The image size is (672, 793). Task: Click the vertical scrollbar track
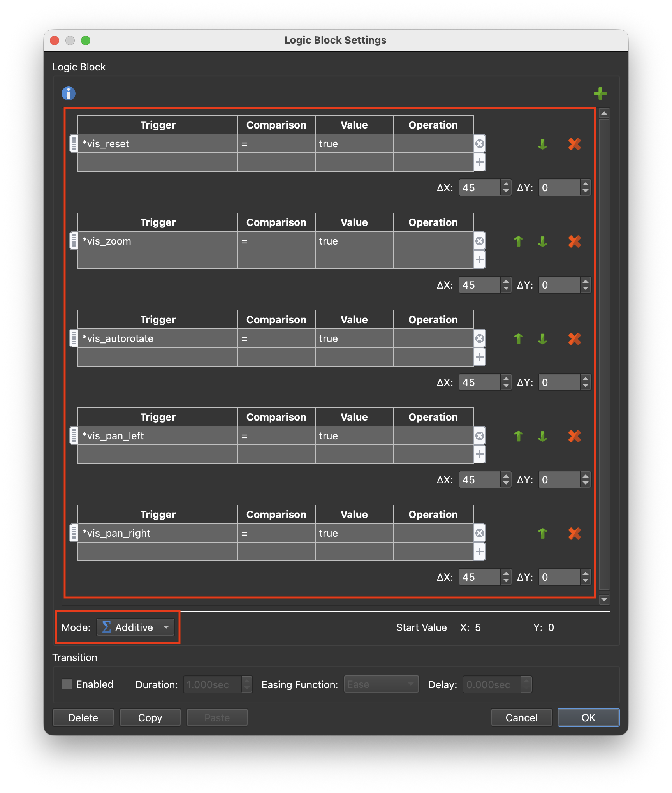tap(604, 354)
